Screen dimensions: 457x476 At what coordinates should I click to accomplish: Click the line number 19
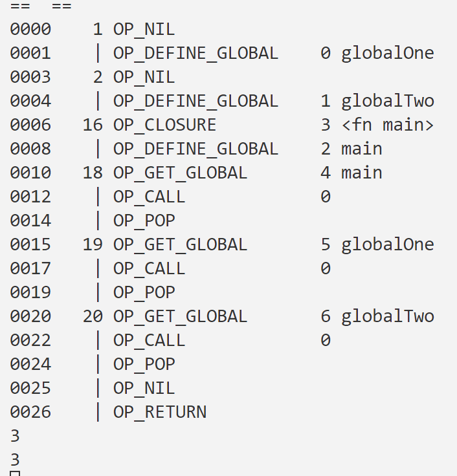click(93, 244)
